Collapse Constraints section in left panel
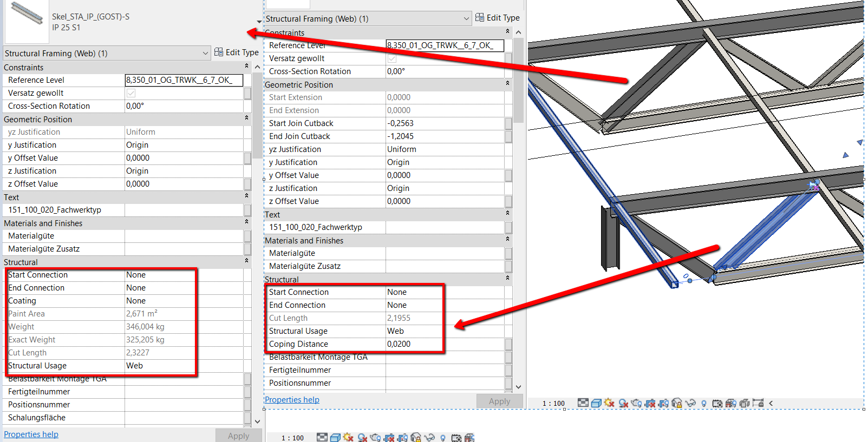 246,66
